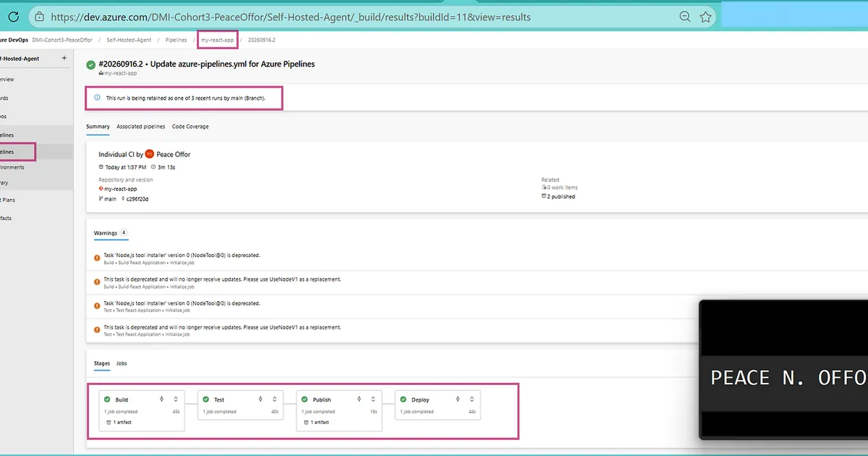Click the green check icon on the Deploy stage

click(x=404, y=400)
